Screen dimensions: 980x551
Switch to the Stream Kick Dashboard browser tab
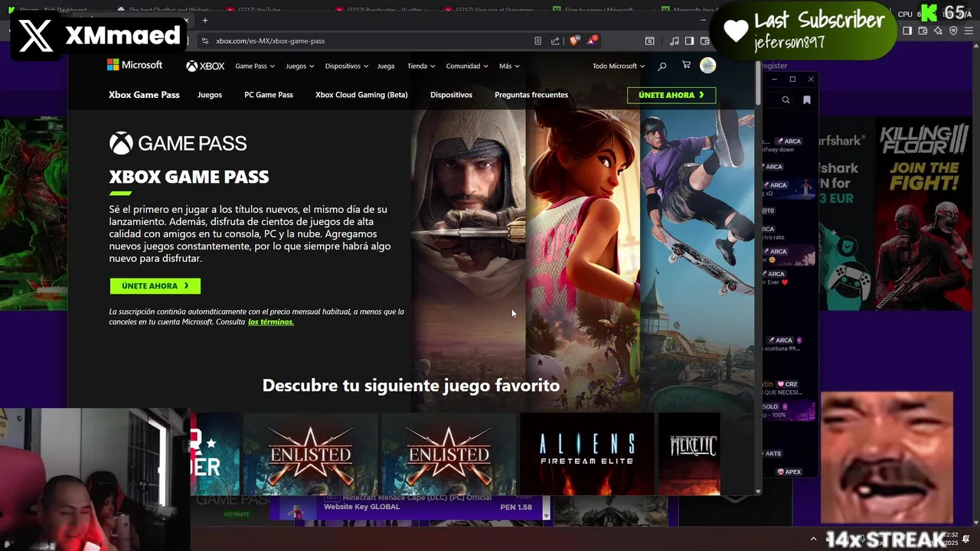[x=54, y=10]
